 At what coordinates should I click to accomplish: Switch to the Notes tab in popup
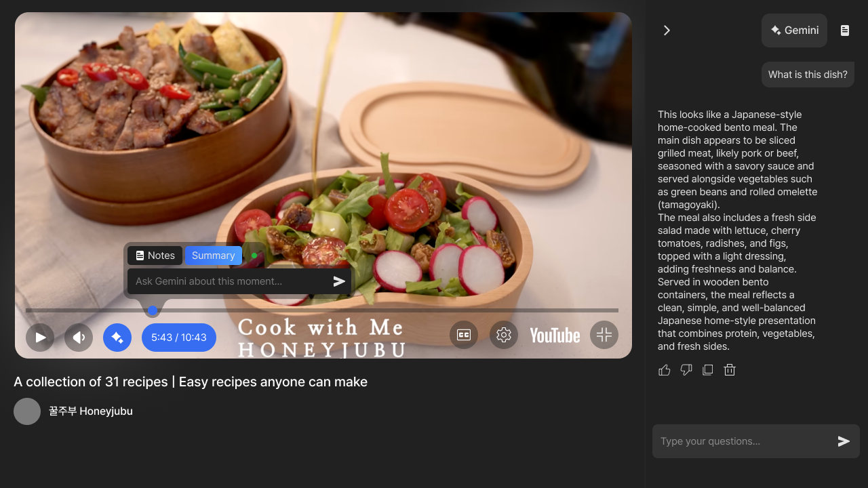(x=155, y=256)
